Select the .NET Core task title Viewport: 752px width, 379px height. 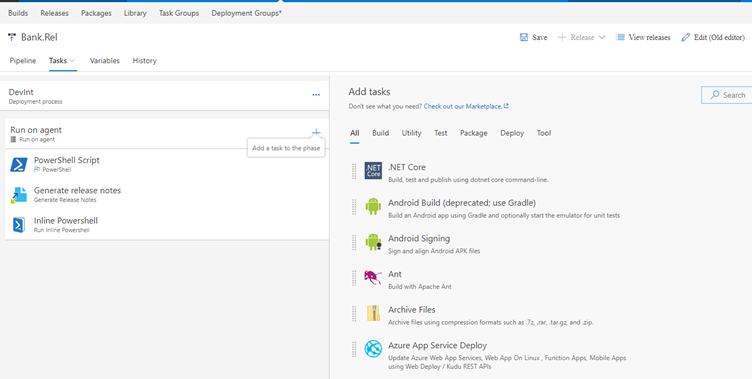click(x=407, y=167)
